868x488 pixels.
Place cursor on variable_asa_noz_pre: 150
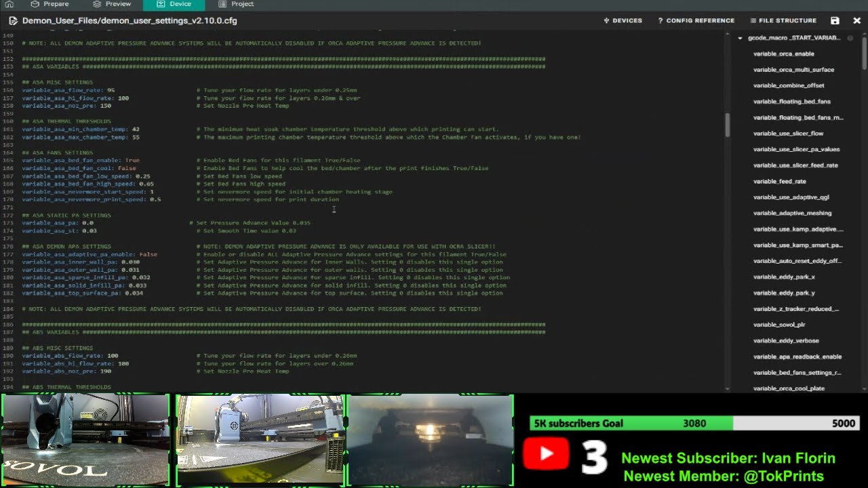coord(66,106)
